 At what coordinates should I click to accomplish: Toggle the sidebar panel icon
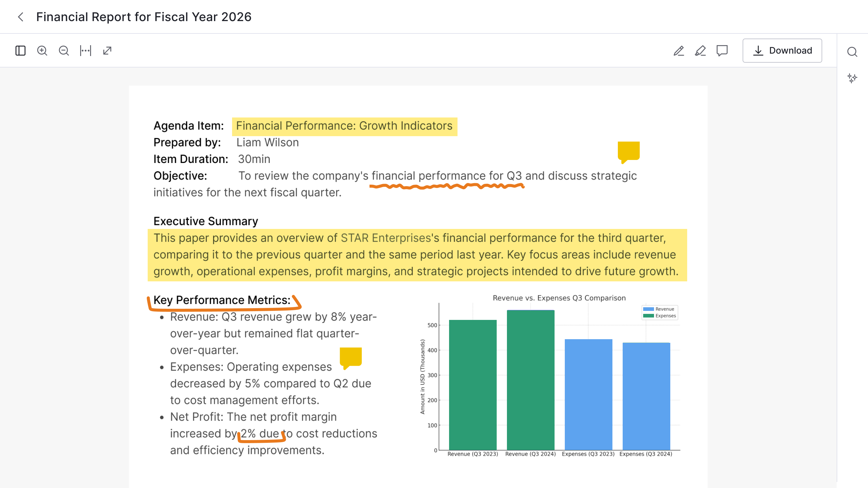point(20,51)
